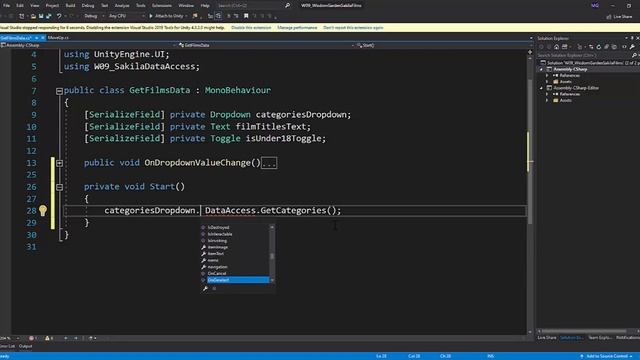Screen dimensions: 640x360
Task: Select the Solution root node
Action: click(x=589, y=63)
